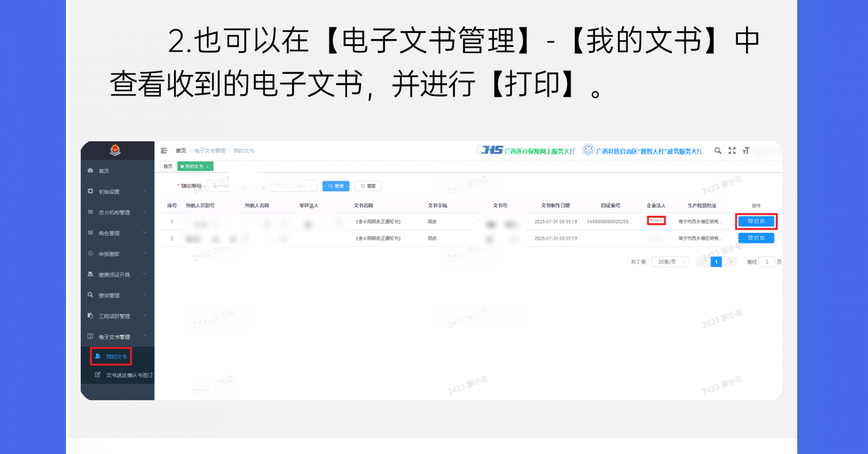This screenshot has width=868, height=454.
Task: Go to 首页 via the sidebar home icon
Action: coord(104,170)
